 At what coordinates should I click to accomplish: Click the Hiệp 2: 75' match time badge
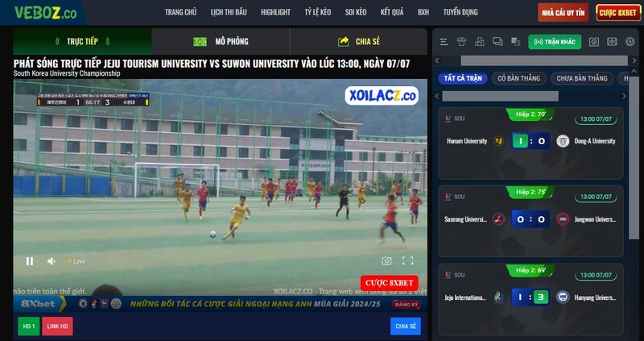530,192
